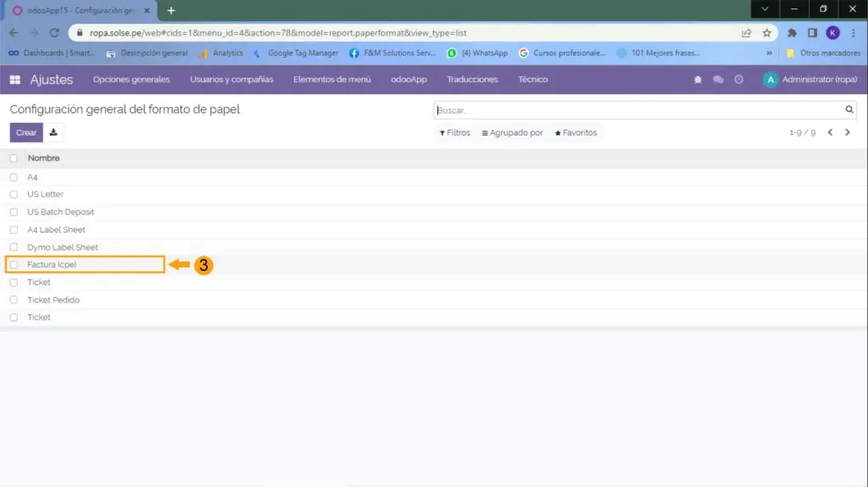Check the A4 Label Sheet row checkbox
Viewport: 868px width, 487px height.
pyautogui.click(x=14, y=230)
